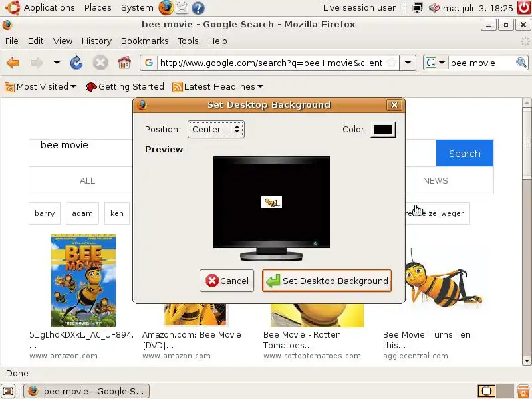Open the Bee Movie' Turns Ten link
The height and width of the screenshot is (399, 532).
[x=426, y=340]
